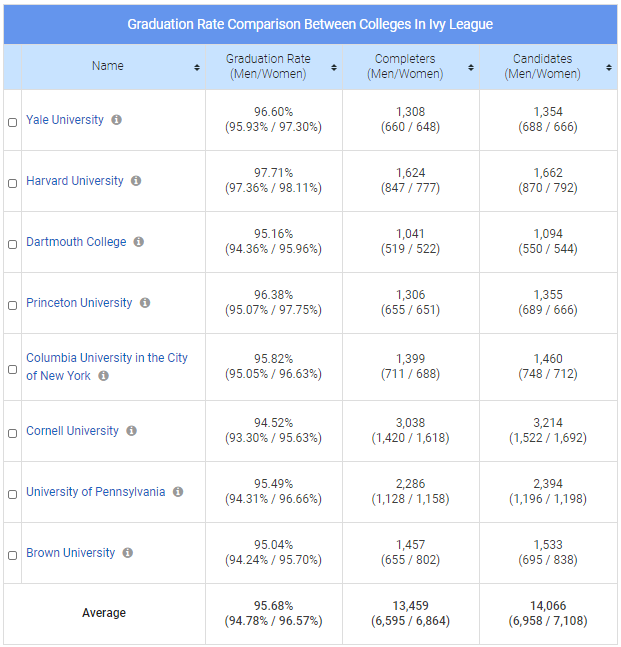The image size is (621, 647).
Task: Click Princeton University info icon
Action: point(145,303)
